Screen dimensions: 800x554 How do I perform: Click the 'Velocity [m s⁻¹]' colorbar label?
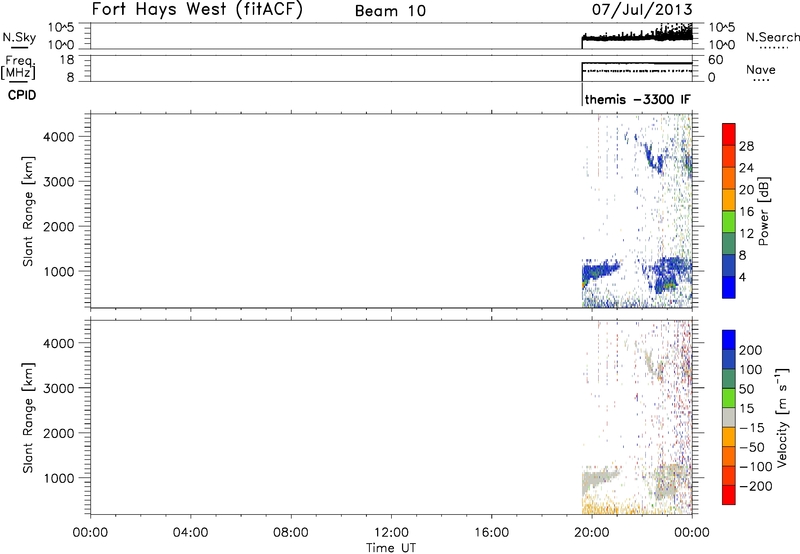point(782,417)
